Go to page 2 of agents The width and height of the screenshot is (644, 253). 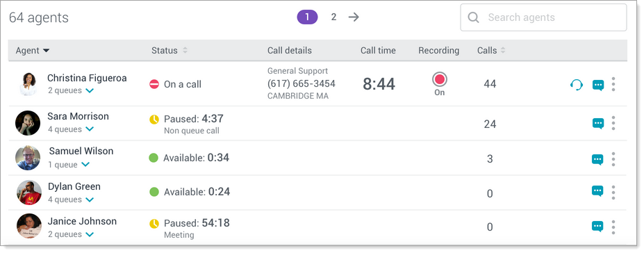pos(333,17)
